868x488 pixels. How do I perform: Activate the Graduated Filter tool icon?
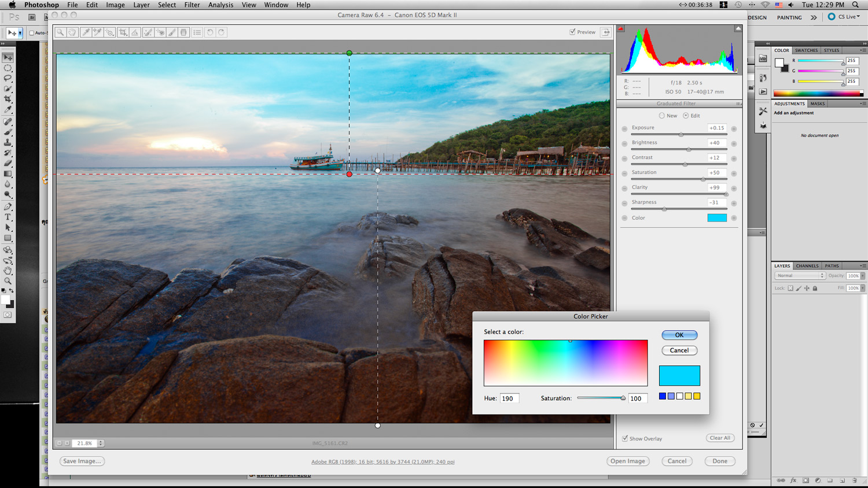(184, 32)
